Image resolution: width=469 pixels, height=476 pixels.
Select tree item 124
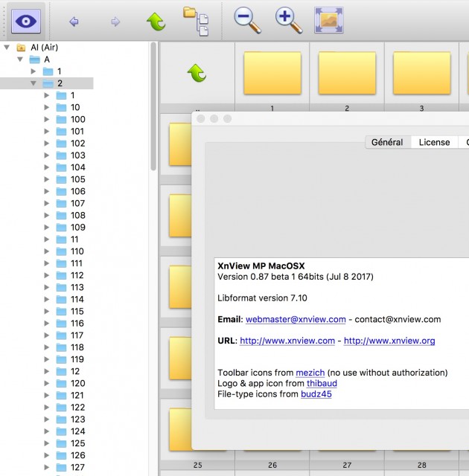pos(77,431)
